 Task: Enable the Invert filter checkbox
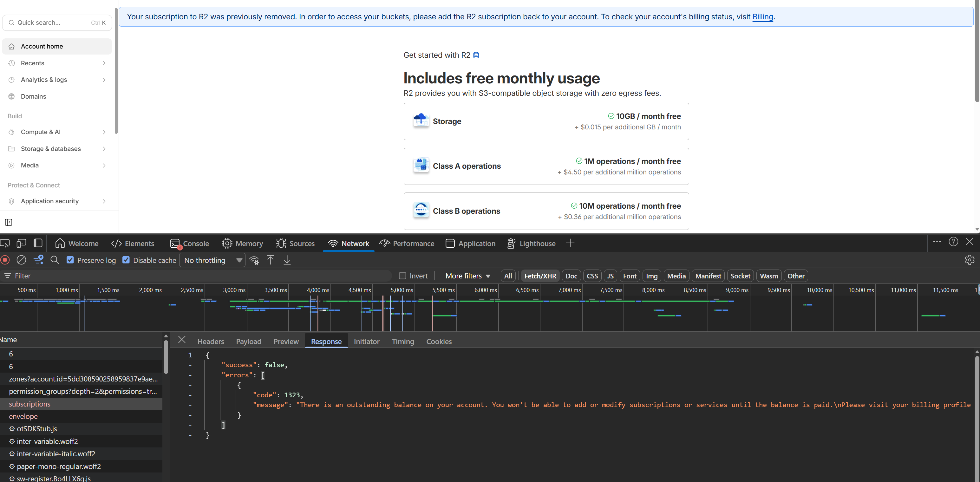402,276
